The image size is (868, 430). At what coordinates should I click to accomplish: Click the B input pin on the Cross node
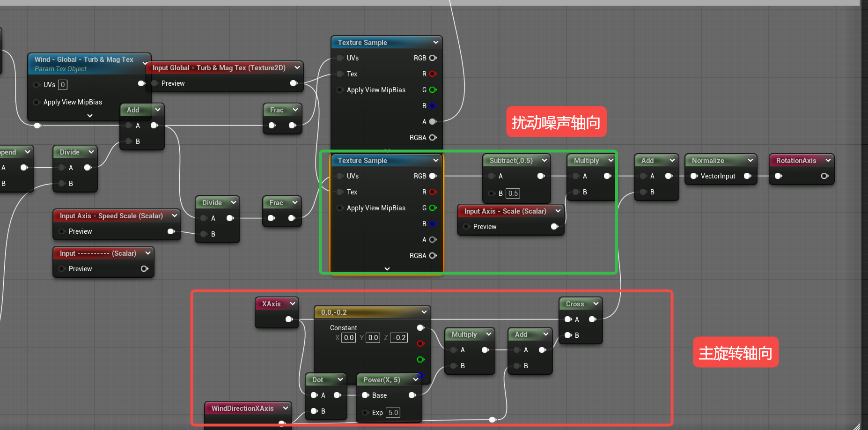click(x=568, y=335)
